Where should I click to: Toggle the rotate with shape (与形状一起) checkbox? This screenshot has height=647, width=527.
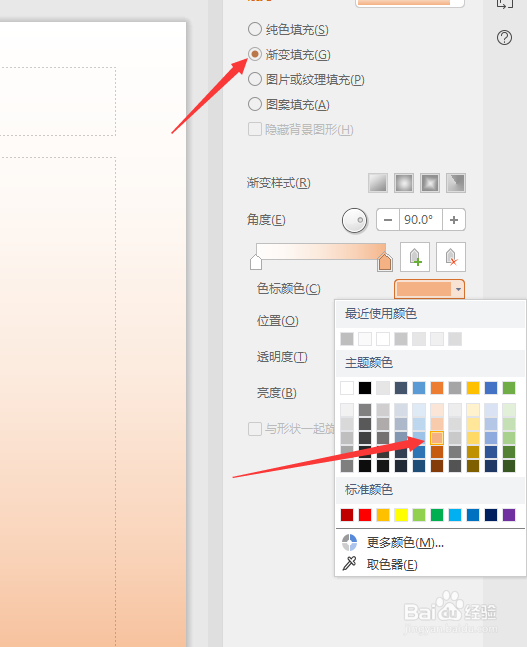tap(255, 429)
